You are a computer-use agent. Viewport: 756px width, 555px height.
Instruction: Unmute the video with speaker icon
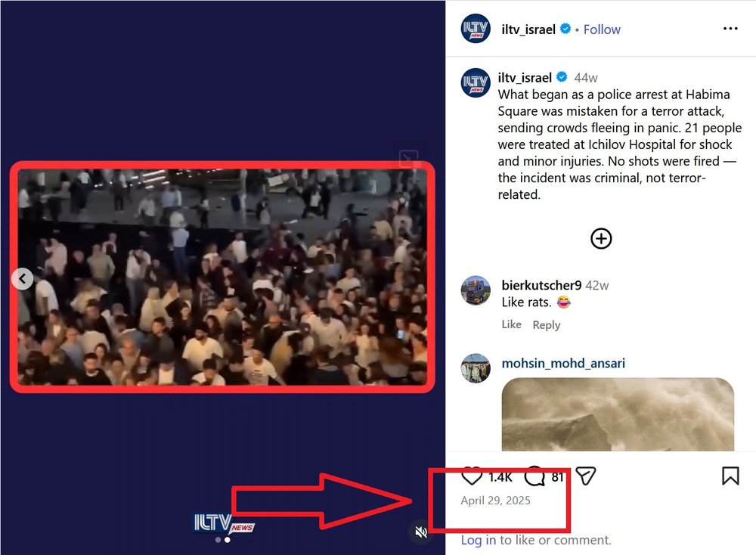click(x=421, y=532)
